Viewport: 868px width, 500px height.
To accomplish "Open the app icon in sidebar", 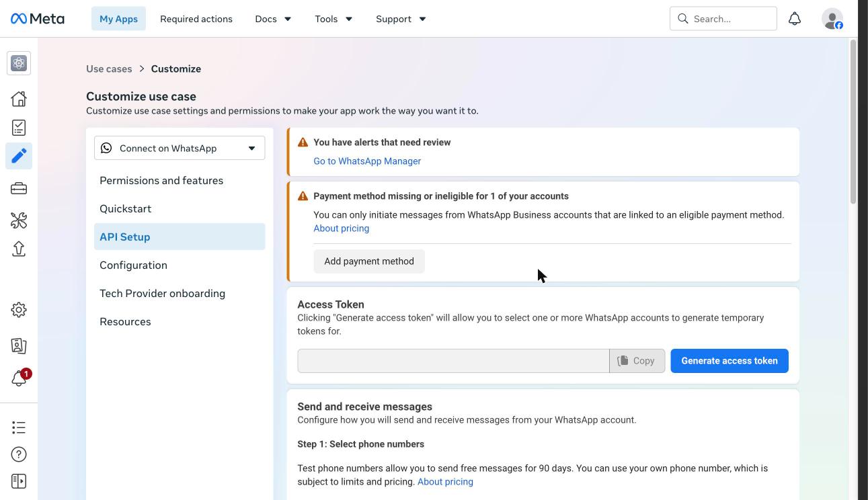I will pos(19,63).
